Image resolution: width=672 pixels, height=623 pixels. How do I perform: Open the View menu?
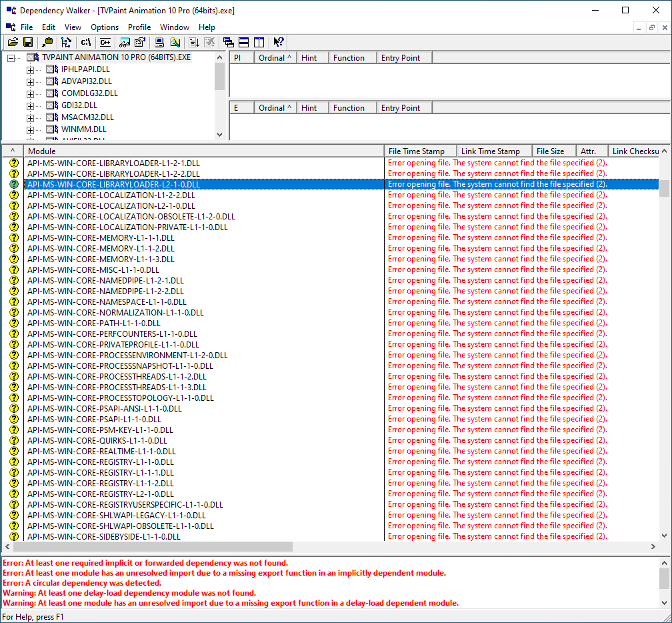point(73,27)
